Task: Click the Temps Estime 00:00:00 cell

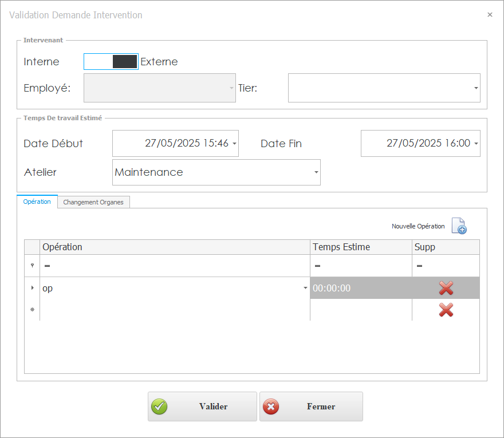Action: (361, 288)
